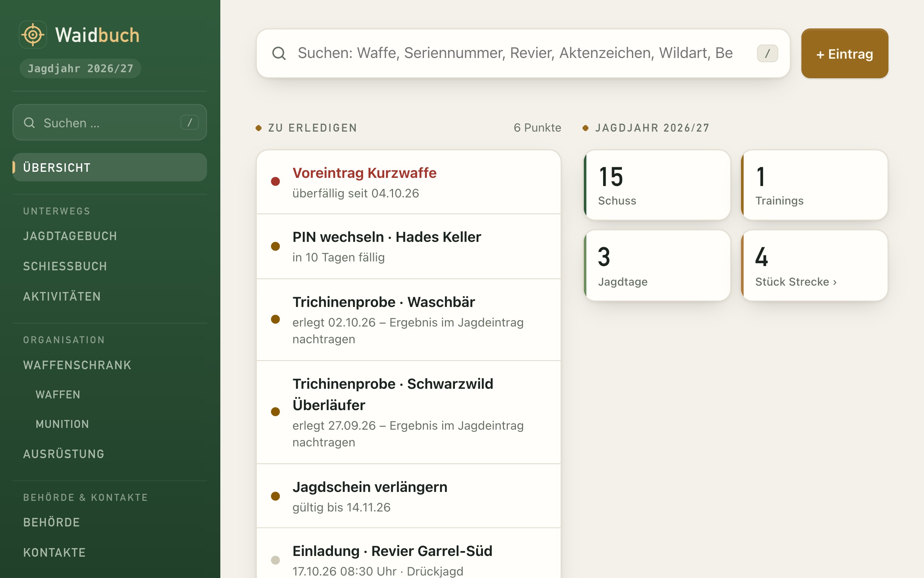Image resolution: width=924 pixels, height=578 pixels.
Task: Open the Übersicht page in sidebar
Action: point(109,168)
